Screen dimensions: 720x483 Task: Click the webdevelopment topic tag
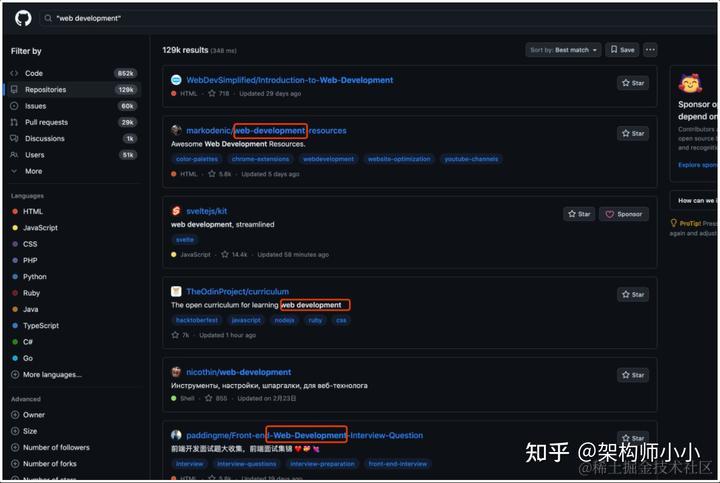point(328,159)
